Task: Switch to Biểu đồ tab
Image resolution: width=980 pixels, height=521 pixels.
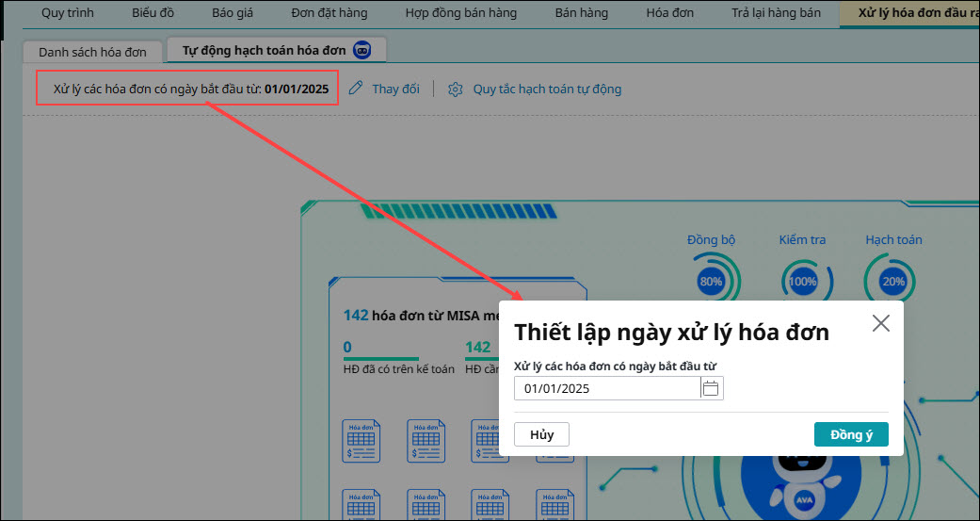Action: pos(153,13)
